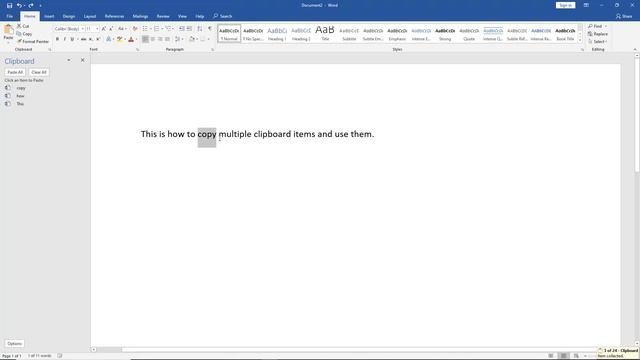Click the Search tell-me box
640x360 pixels.
223,16
